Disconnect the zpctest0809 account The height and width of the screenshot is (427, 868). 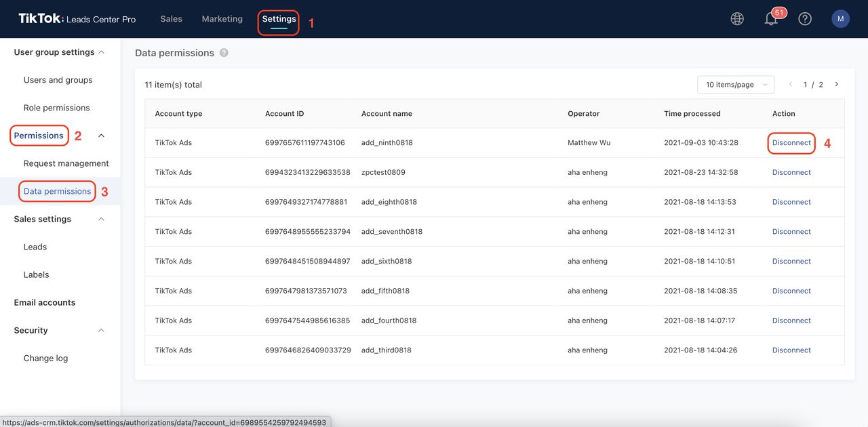(x=791, y=171)
